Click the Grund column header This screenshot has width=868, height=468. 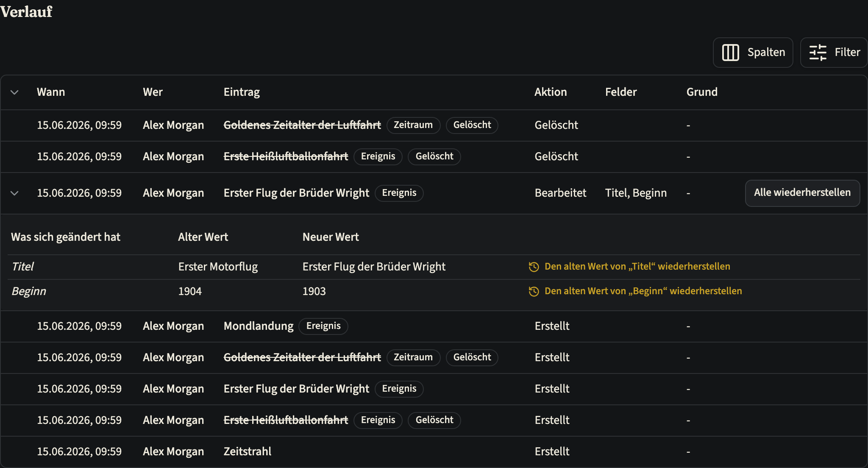click(702, 92)
